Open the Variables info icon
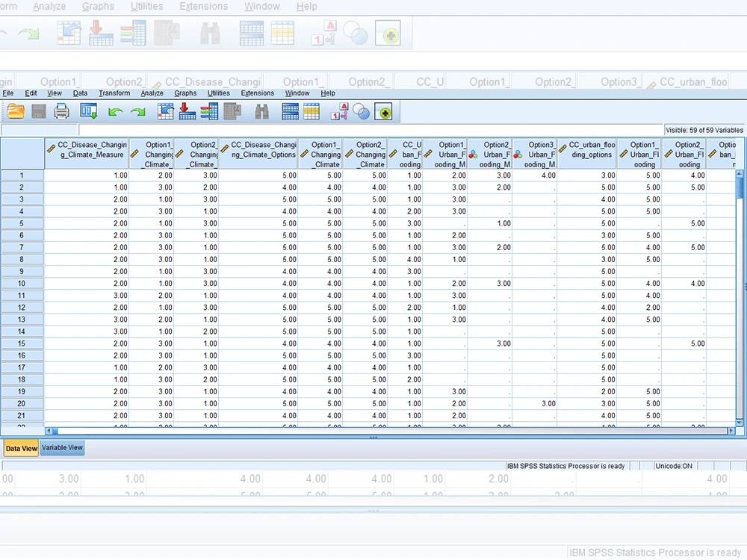 click(x=209, y=112)
